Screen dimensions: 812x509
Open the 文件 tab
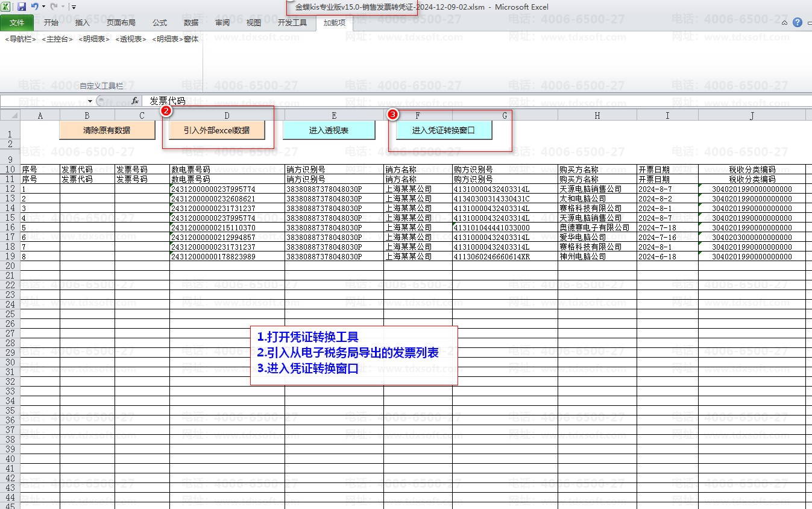(x=17, y=23)
